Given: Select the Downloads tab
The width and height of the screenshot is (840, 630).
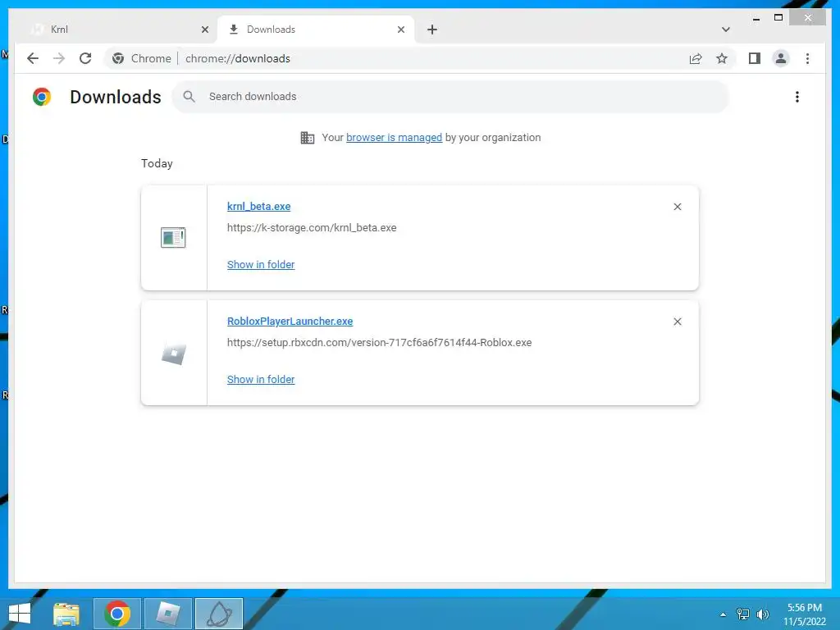Looking at the screenshot, I should coord(316,30).
